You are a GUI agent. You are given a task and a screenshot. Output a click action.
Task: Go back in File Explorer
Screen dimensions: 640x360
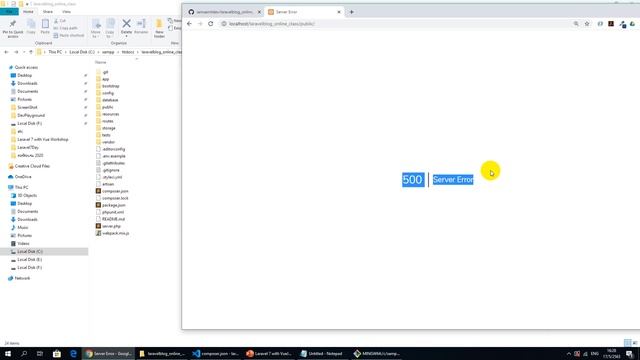tap(6, 52)
